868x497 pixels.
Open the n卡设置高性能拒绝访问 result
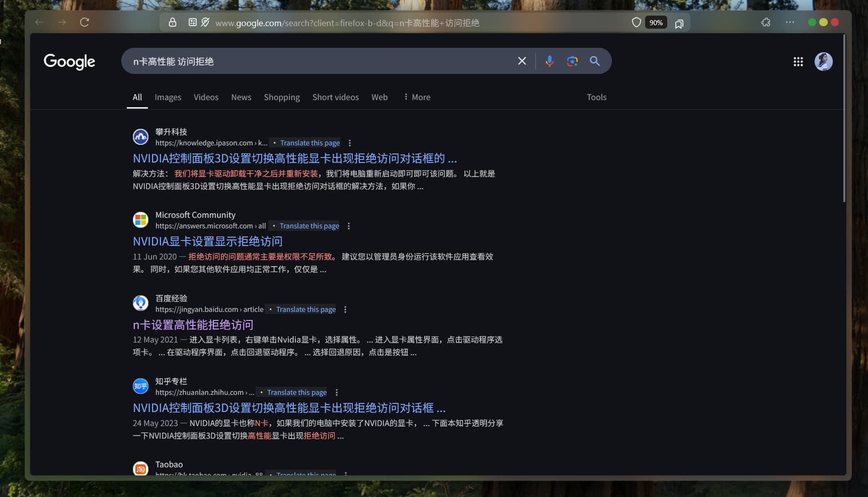[x=193, y=325]
